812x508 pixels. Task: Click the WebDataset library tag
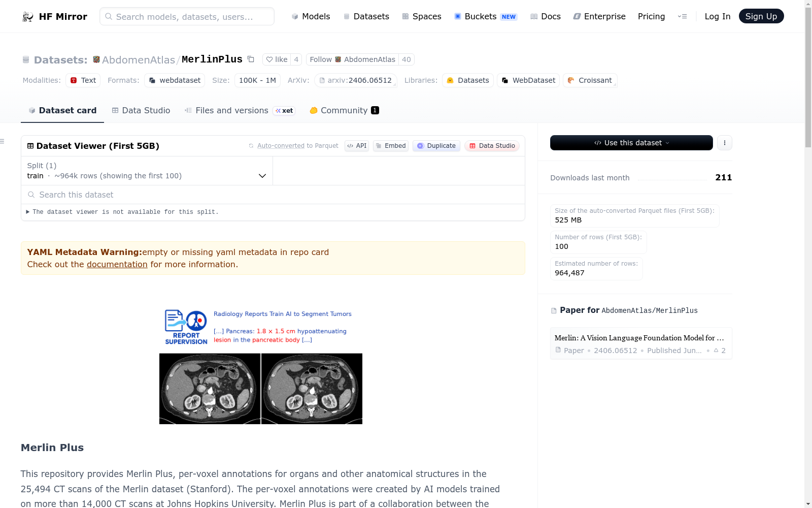(x=528, y=80)
